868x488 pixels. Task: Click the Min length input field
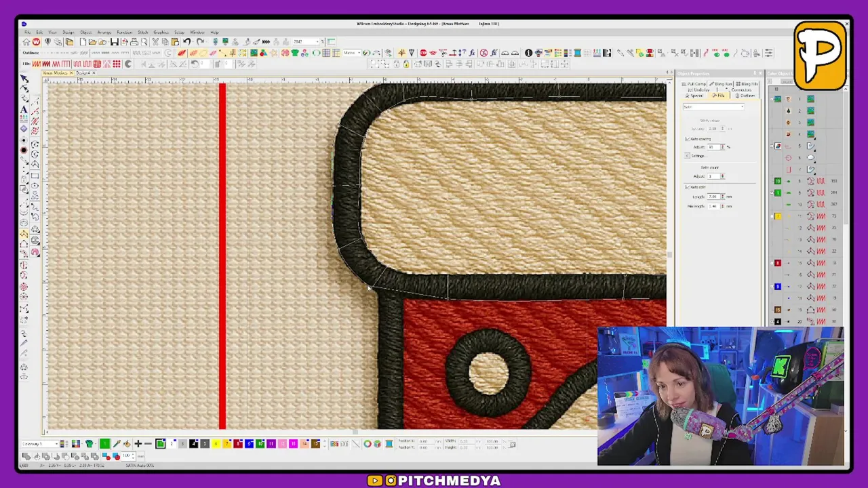[713, 206]
